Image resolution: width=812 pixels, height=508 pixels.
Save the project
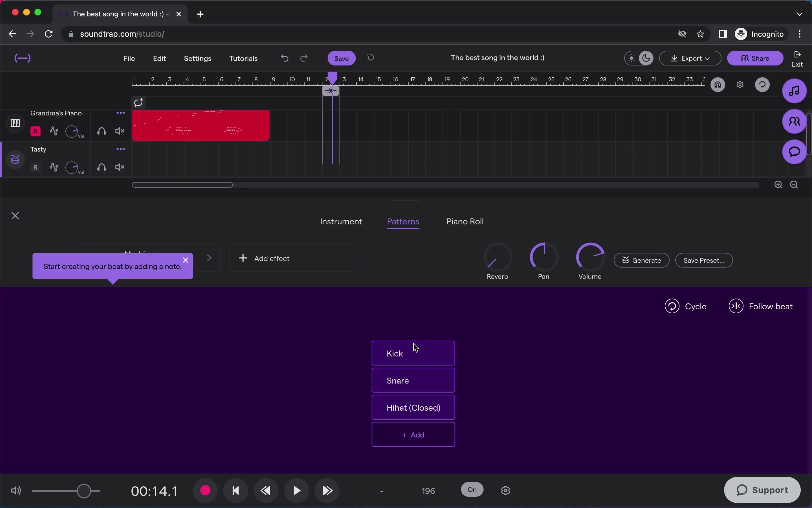(x=342, y=58)
